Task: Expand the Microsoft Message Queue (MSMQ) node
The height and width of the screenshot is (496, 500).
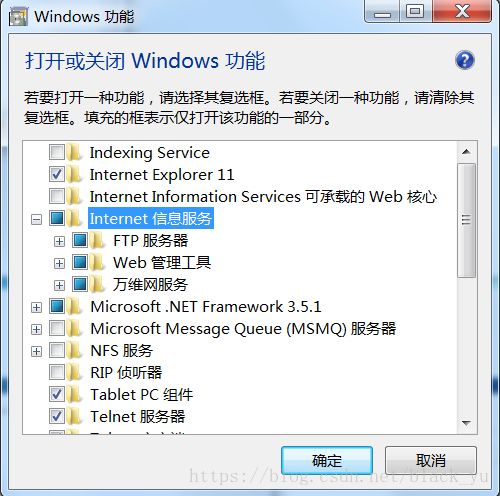Action: (x=36, y=329)
